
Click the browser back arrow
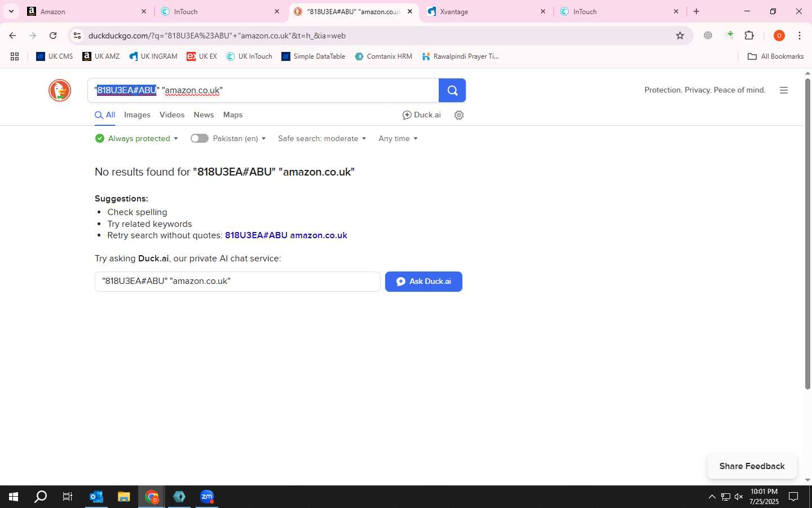(12, 36)
